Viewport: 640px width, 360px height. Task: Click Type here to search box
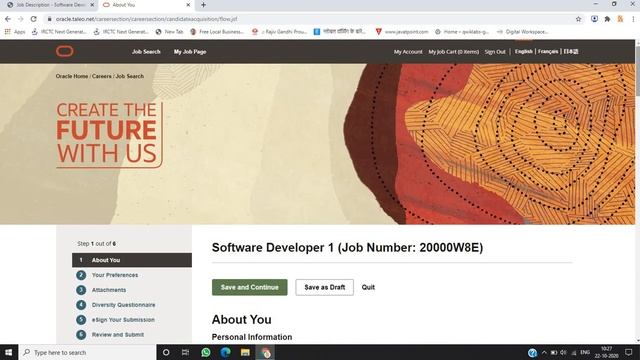pos(87,352)
